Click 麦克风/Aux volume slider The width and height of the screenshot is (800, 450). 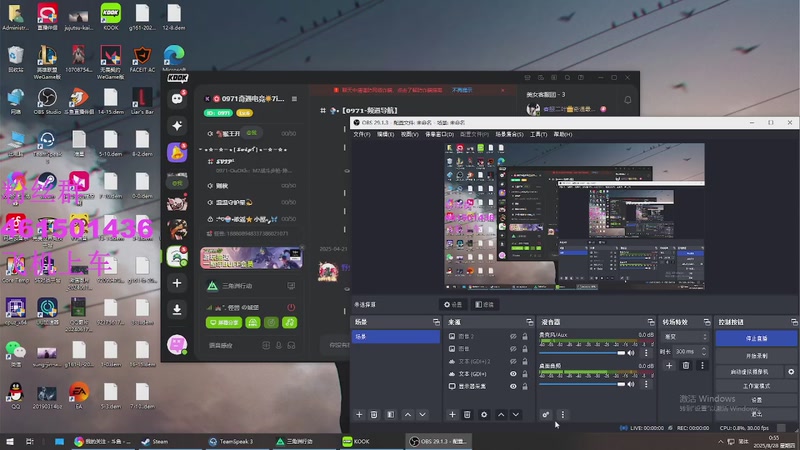[x=582, y=353]
